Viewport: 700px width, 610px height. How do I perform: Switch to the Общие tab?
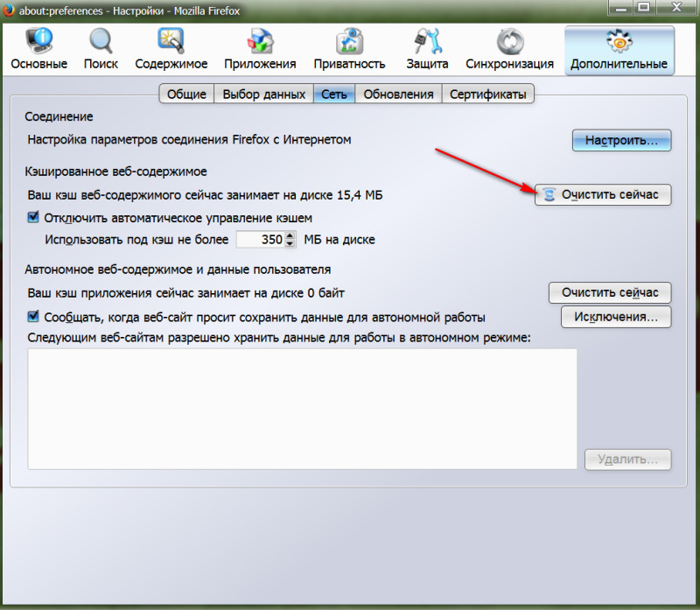pos(186,94)
